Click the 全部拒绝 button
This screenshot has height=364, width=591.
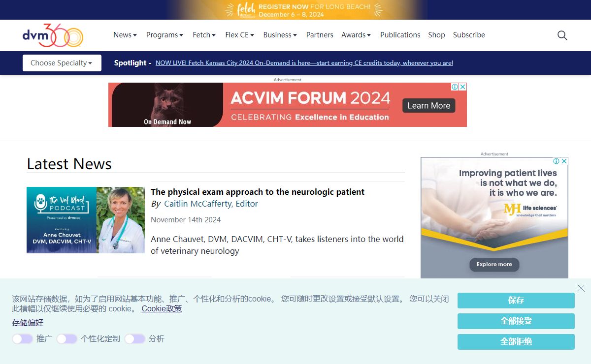click(516, 342)
